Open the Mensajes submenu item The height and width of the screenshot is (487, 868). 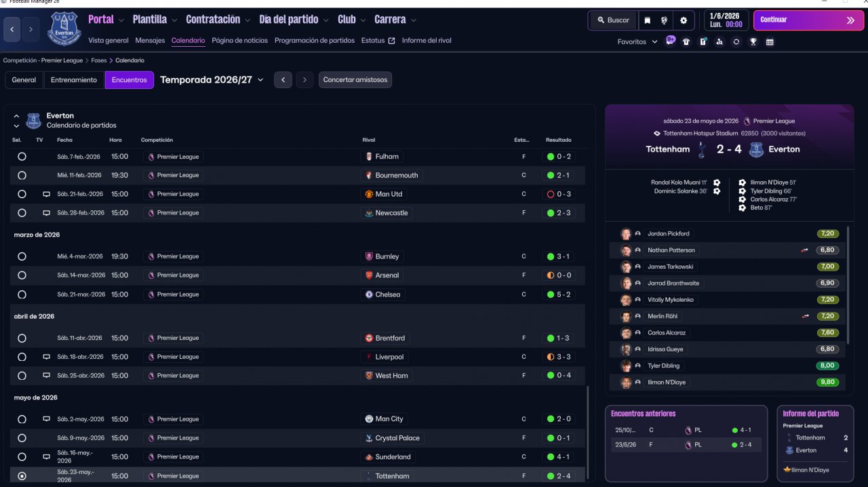pos(150,41)
